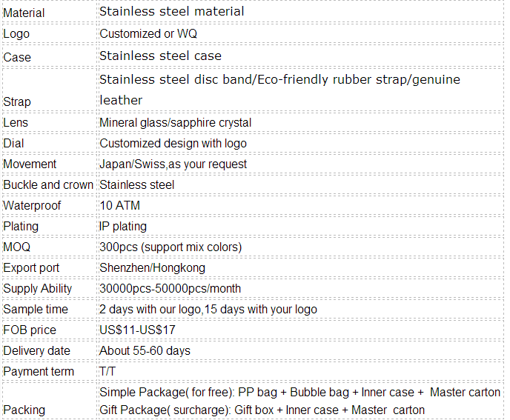
Task: Select the 'Stainless steel case' text
Action: coord(160,56)
